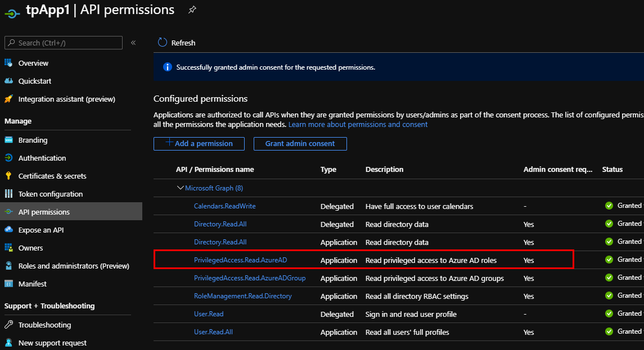
Task: Open the Calendars.ReadWrite permission link
Action: [x=224, y=206]
